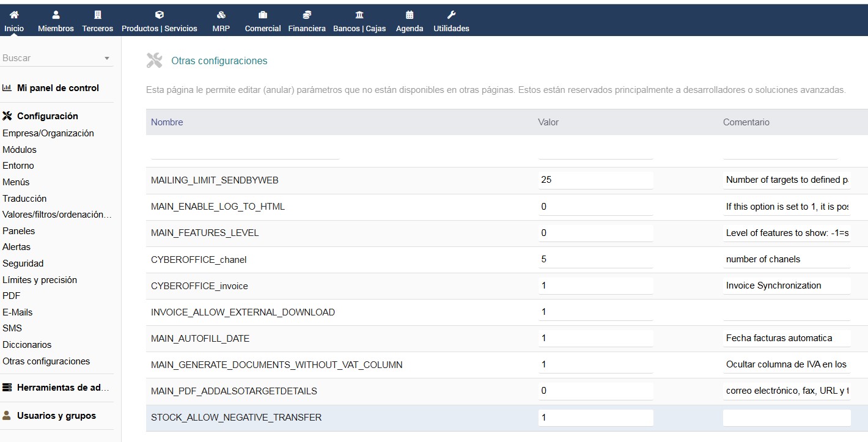Edit value of INVOICE_ALLOW_EXTERNAL_DOWNLOAD
The width and height of the screenshot is (868, 442).
pos(595,312)
